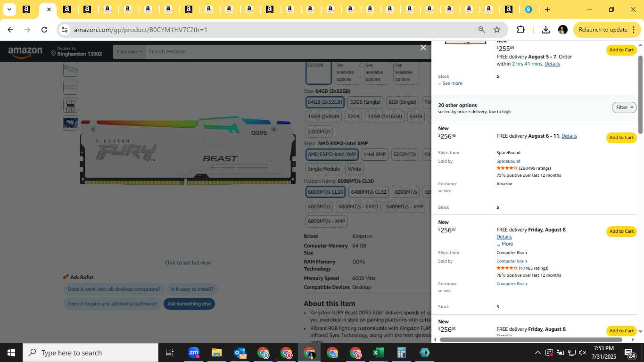Expand the More link in Computer Brain delivery
The width and height of the screenshot is (644, 362).
507,244
